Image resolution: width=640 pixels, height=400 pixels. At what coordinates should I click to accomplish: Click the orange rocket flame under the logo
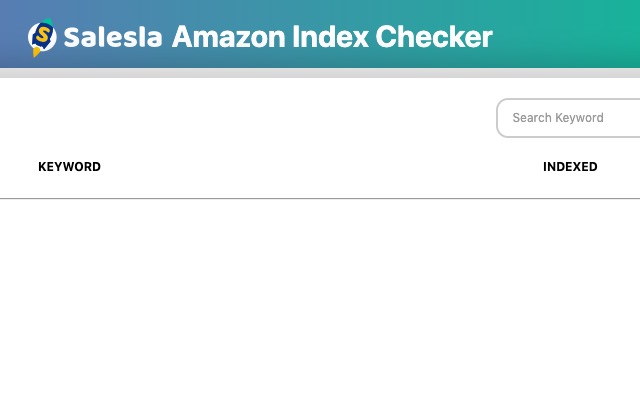(x=37, y=52)
